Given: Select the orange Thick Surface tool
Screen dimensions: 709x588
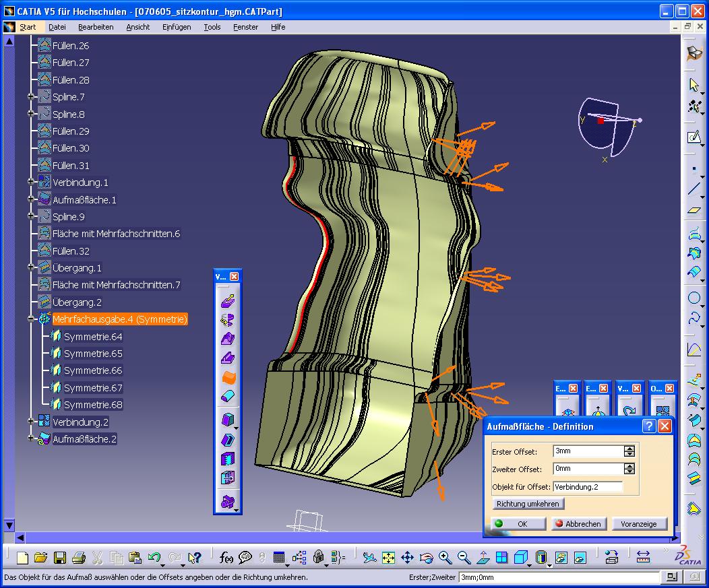Looking at the screenshot, I should pyautogui.click(x=228, y=377).
